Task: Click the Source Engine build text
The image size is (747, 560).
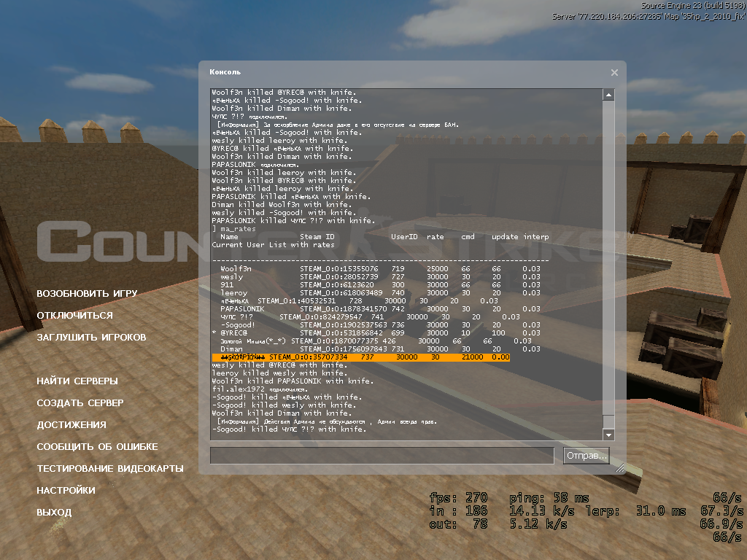Action: pos(693,6)
